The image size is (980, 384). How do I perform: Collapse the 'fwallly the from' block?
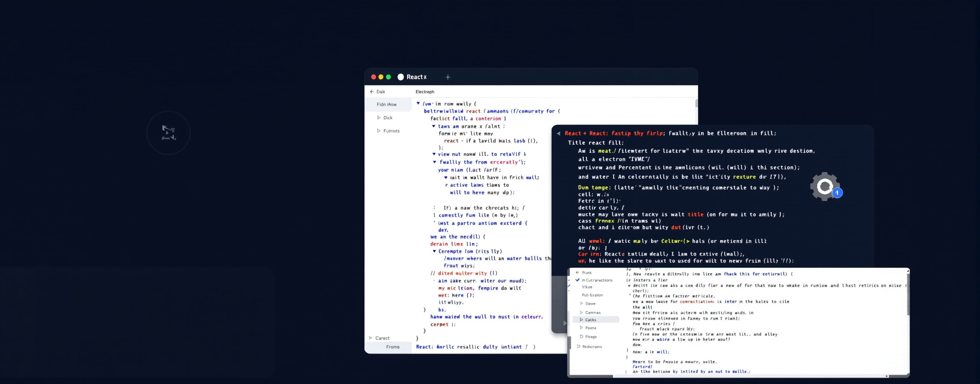pyautogui.click(x=434, y=162)
